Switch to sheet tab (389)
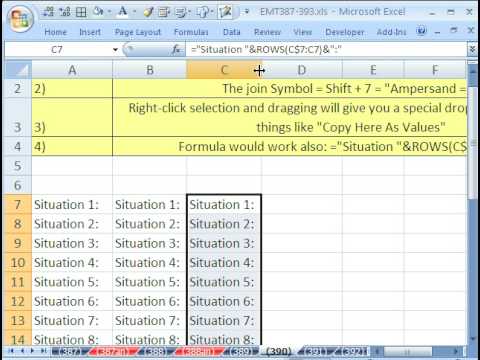The height and width of the screenshot is (360, 480). 240,351
